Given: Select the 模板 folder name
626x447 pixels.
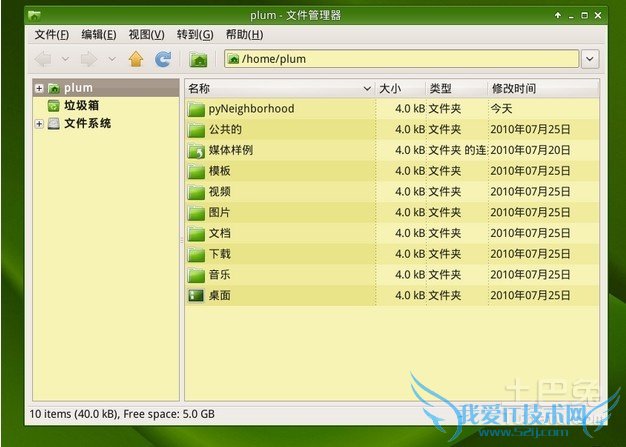Looking at the screenshot, I should coord(220,171).
